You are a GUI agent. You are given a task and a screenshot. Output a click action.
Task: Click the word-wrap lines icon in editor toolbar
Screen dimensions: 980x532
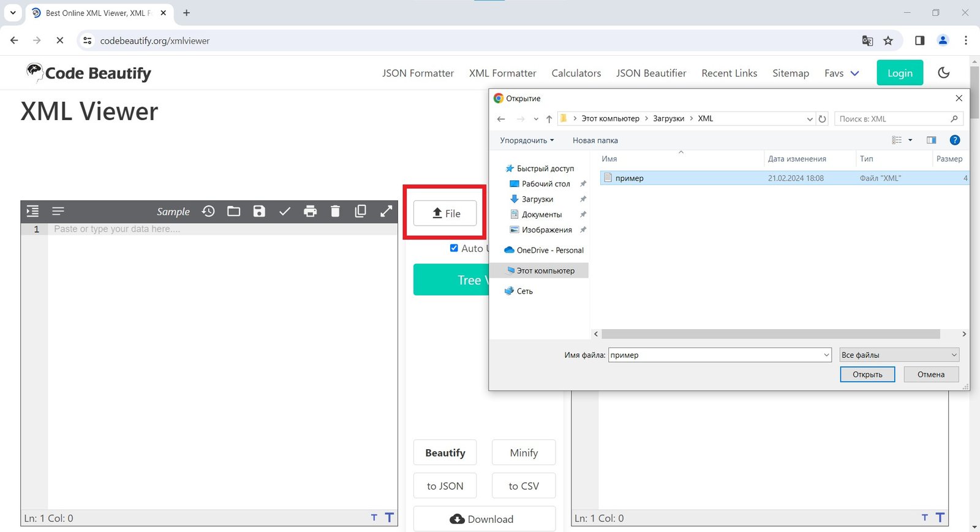pyautogui.click(x=58, y=211)
